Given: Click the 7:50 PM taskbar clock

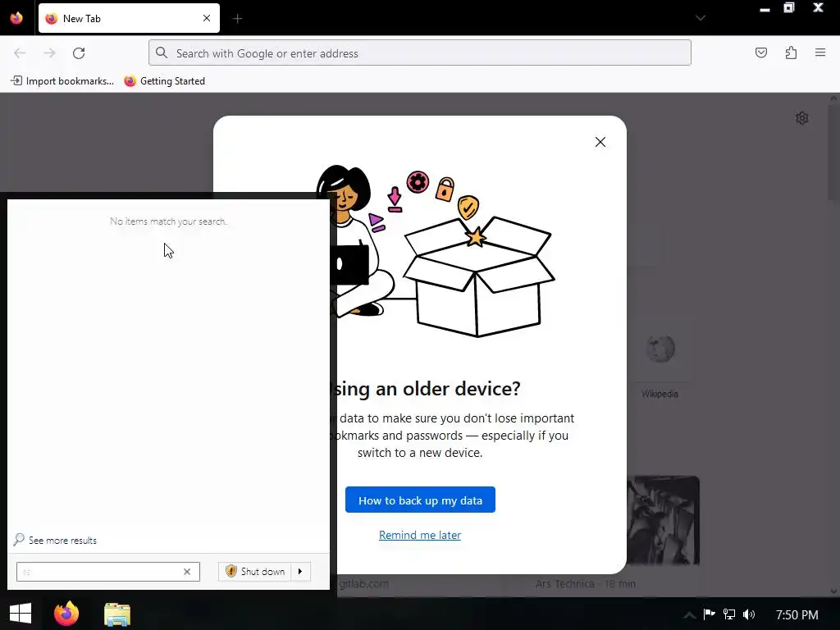Looking at the screenshot, I should (x=797, y=615).
